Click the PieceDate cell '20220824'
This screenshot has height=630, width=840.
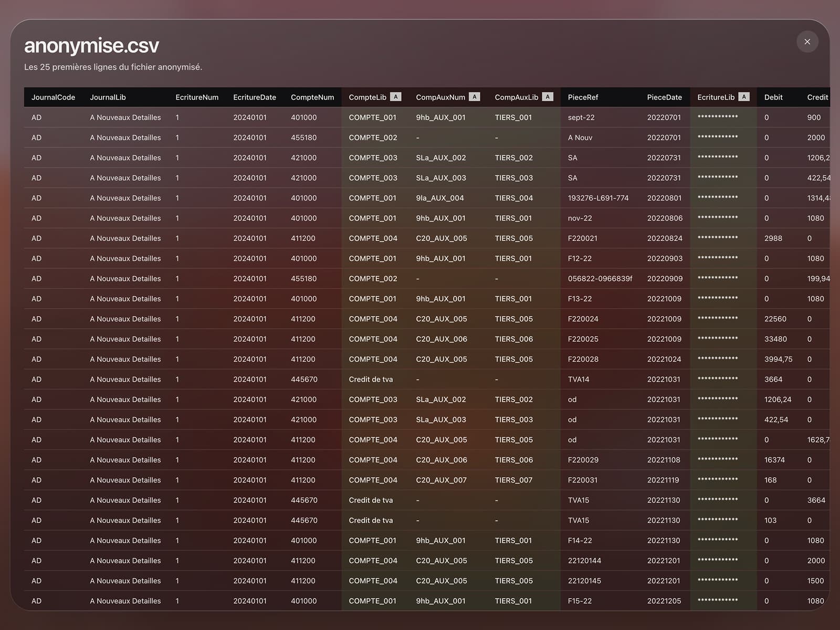pos(665,238)
